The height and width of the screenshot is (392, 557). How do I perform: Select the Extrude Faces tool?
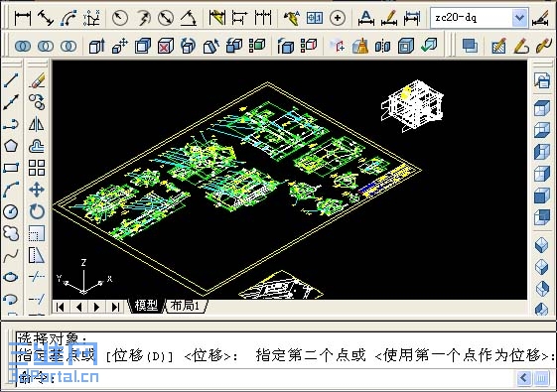(96, 46)
